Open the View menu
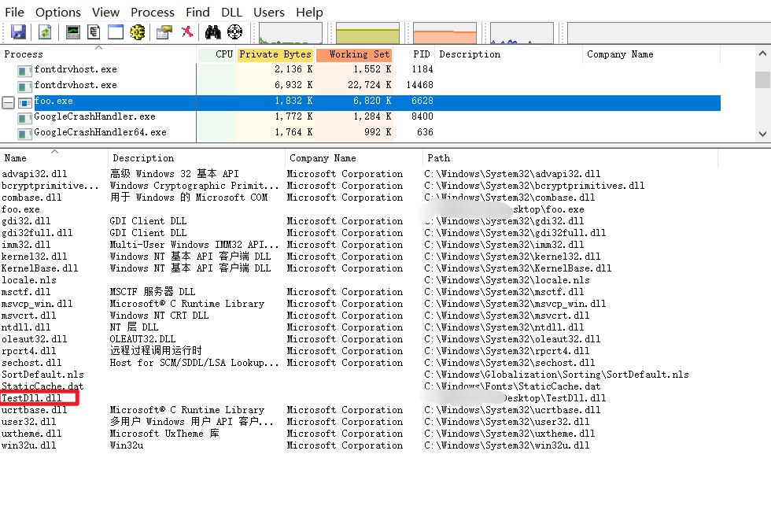771x532 pixels. [105, 12]
